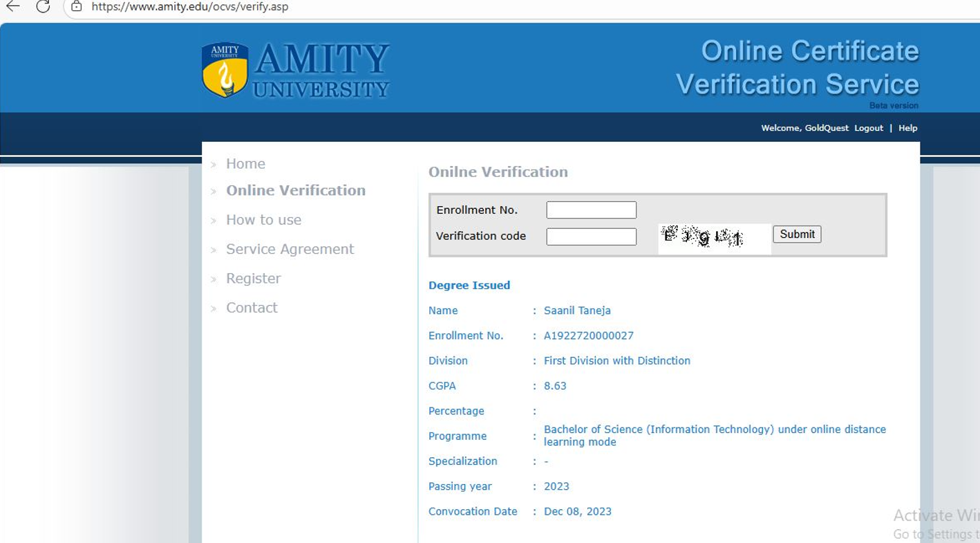Select Online Verification in the sidebar
The image size is (980, 543).
(296, 190)
